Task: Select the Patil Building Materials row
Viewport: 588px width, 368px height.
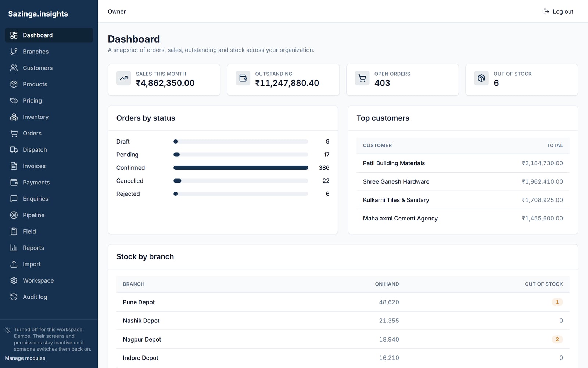Action: coord(463,163)
